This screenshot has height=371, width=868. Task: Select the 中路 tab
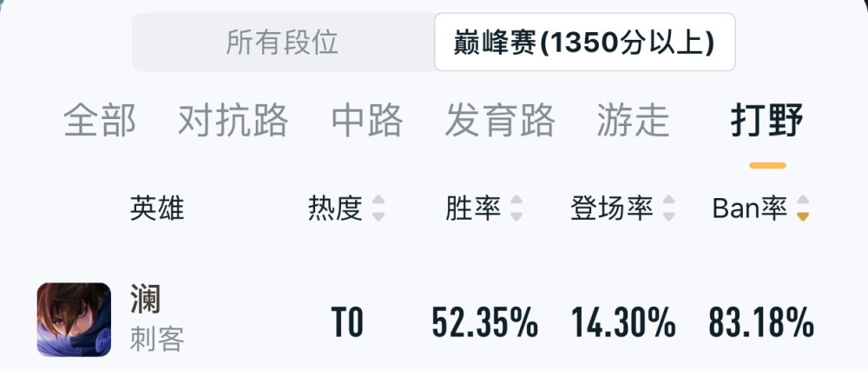click(367, 120)
